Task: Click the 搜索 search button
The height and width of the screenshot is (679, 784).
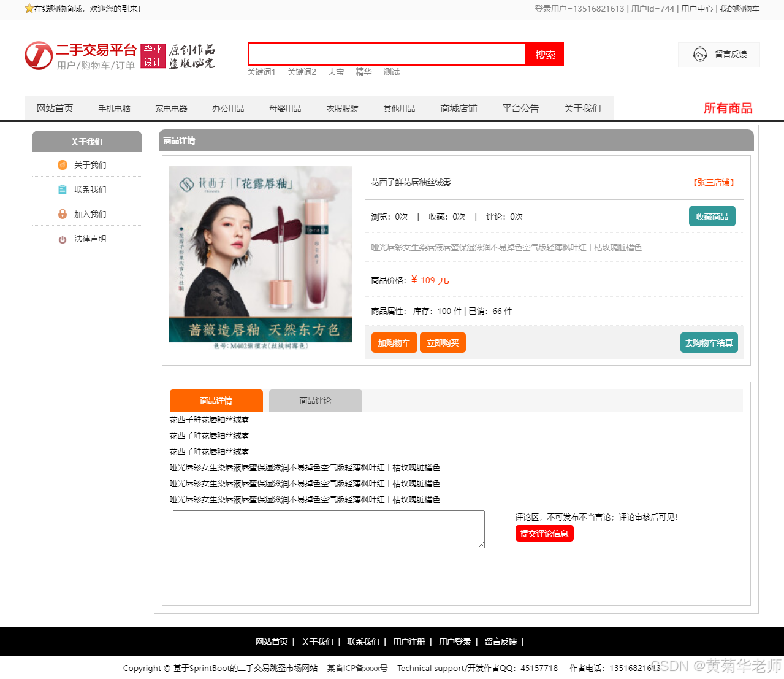Action: [x=544, y=54]
